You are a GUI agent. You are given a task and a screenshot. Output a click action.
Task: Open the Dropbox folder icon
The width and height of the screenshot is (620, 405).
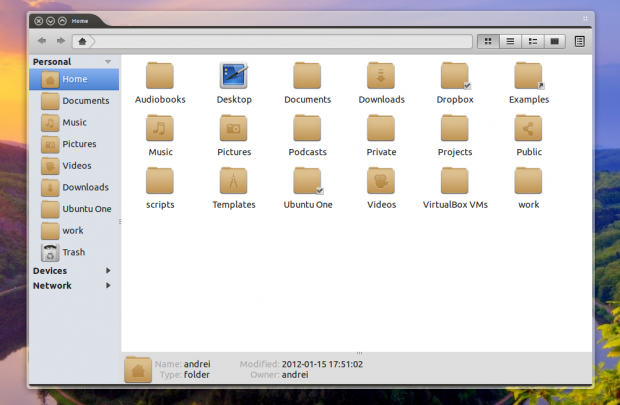pos(455,76)
